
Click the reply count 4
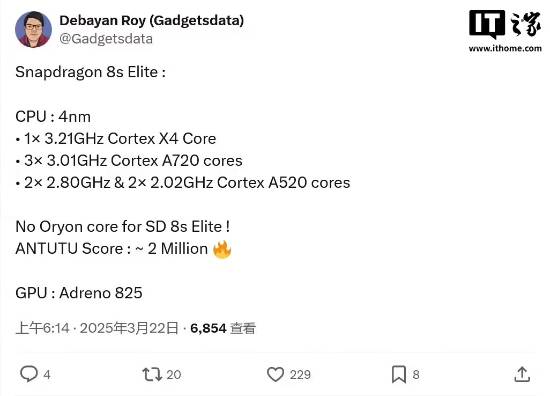click(x=47, y=375)
